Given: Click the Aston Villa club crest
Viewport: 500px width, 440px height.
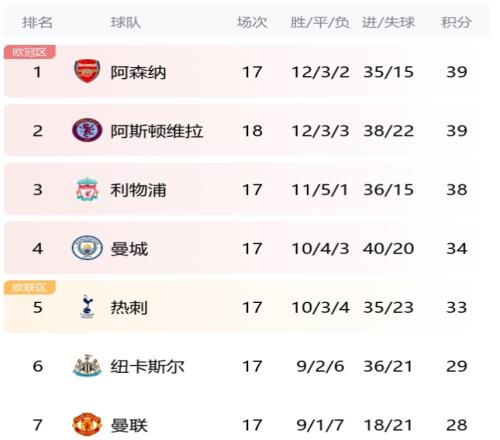Looking at the screenshot, I should tap(87, 130).
